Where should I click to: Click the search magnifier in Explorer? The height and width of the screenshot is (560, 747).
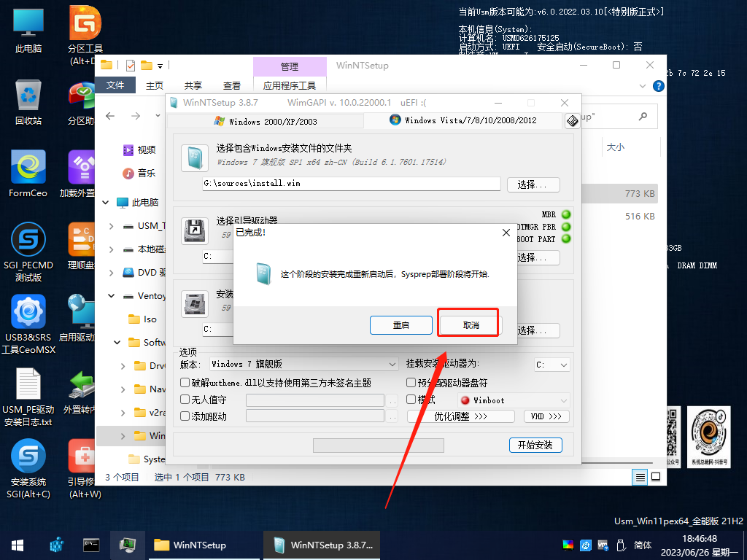(643, 116)
